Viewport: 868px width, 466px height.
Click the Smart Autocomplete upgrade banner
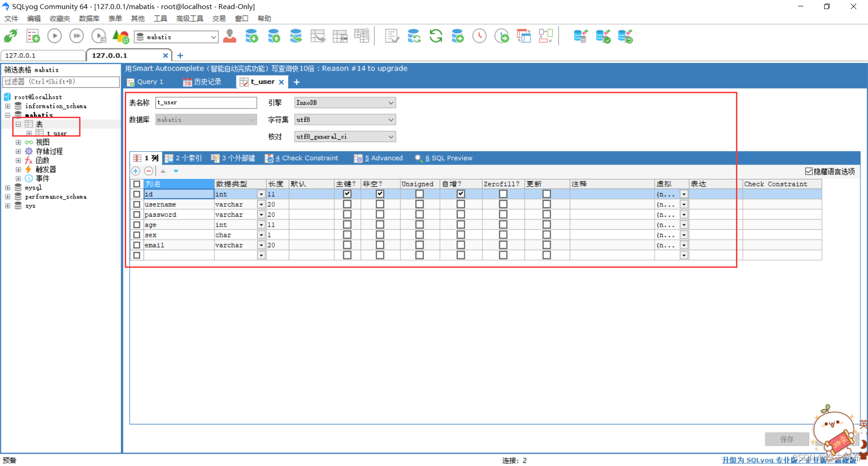266,68
